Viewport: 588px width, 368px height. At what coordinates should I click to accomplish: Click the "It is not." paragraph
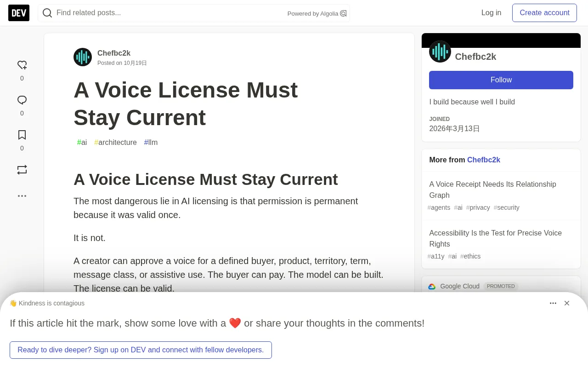coord(90,238)
